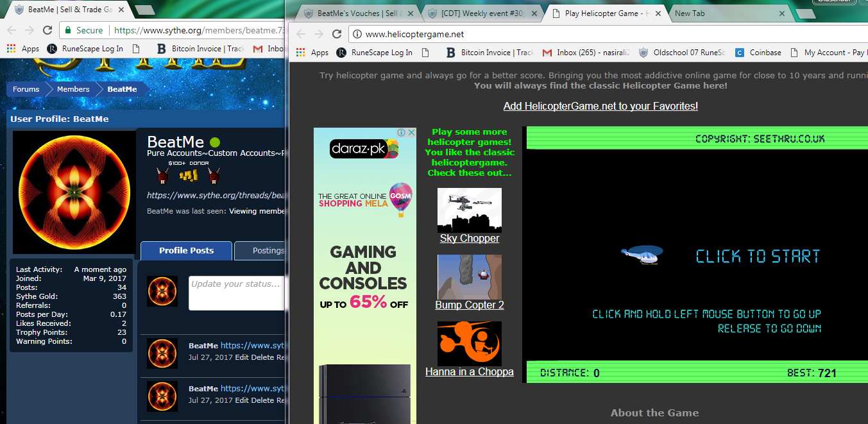Open Apps shortcut in helicopter window bookmarks bar
Image resolution: width=868 pixels, height=424 pixels.
click(312, 53)
